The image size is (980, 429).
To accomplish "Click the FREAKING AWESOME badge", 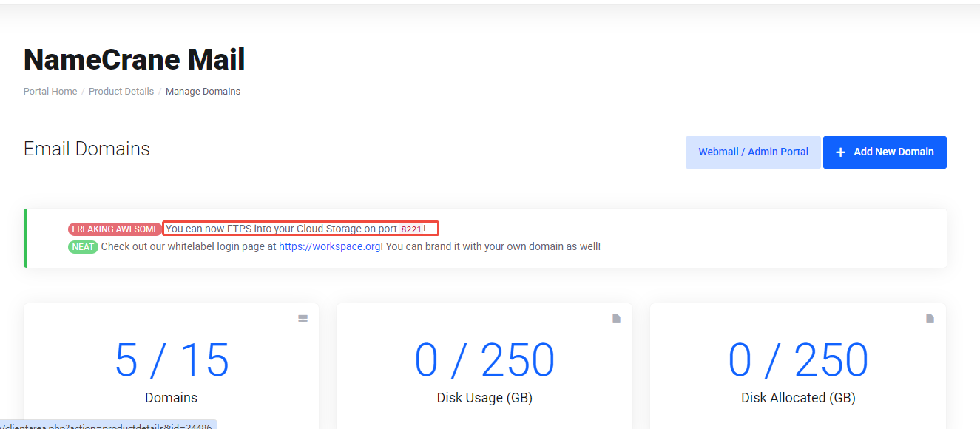I will pos(115,229).
